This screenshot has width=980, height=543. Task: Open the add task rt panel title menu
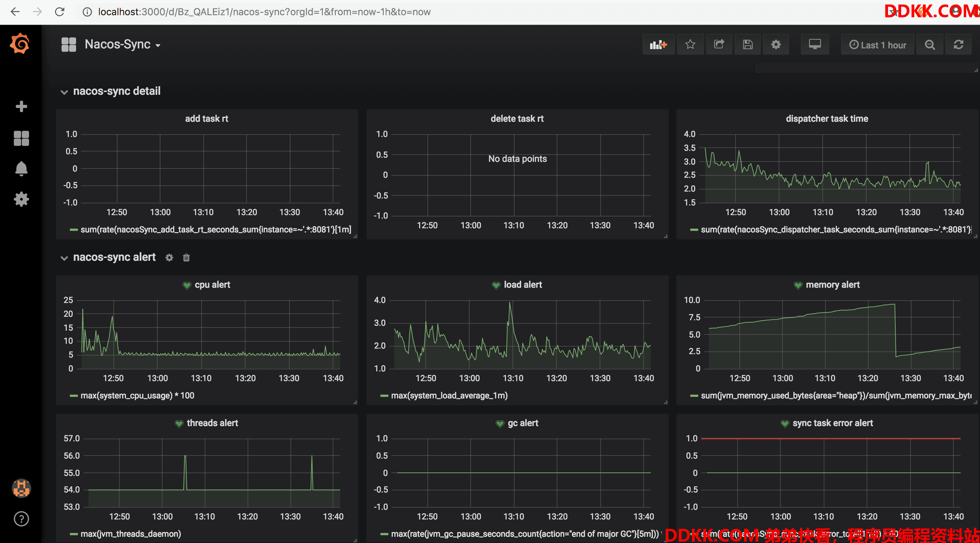(206, 119)
